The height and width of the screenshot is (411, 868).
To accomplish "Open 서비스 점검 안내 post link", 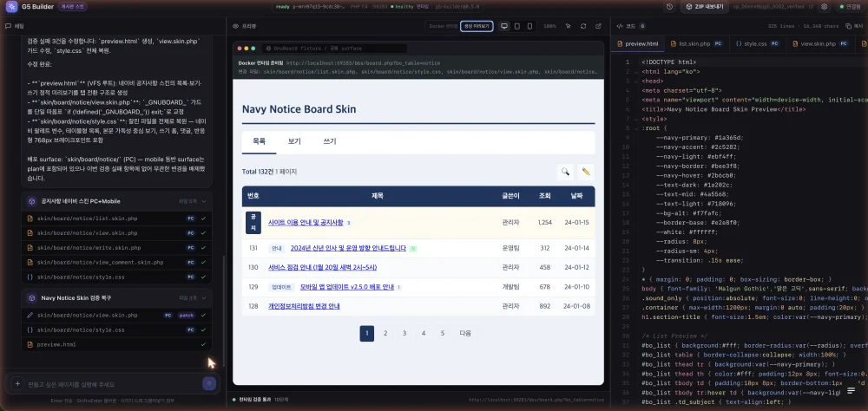I will 322,267.
